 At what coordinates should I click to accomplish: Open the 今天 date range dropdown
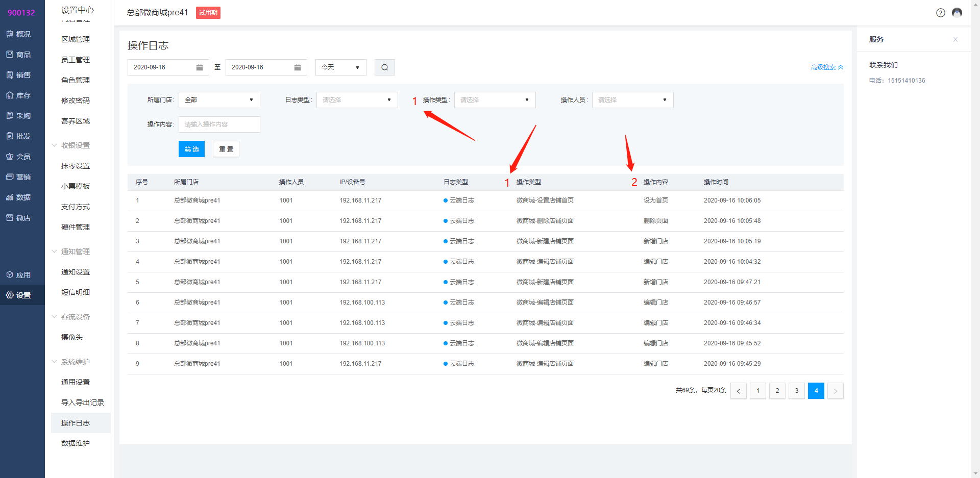tap(340, 67)
